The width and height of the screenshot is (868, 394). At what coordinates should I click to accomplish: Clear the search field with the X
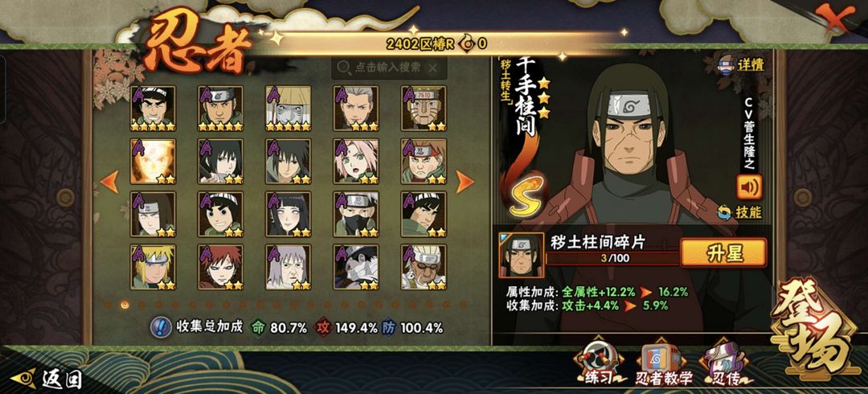[433, 68]
